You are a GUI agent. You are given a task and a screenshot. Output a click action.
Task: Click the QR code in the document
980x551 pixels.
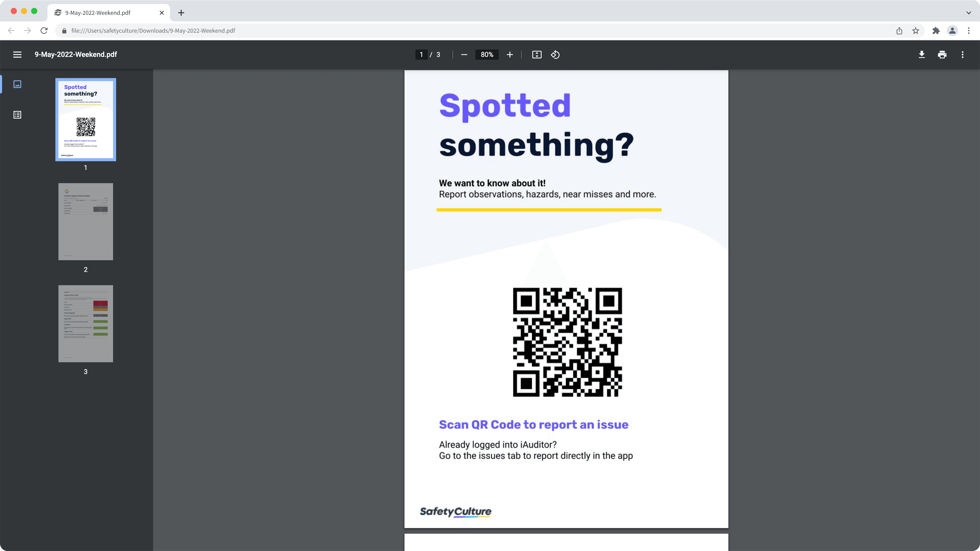click(567, 342)
